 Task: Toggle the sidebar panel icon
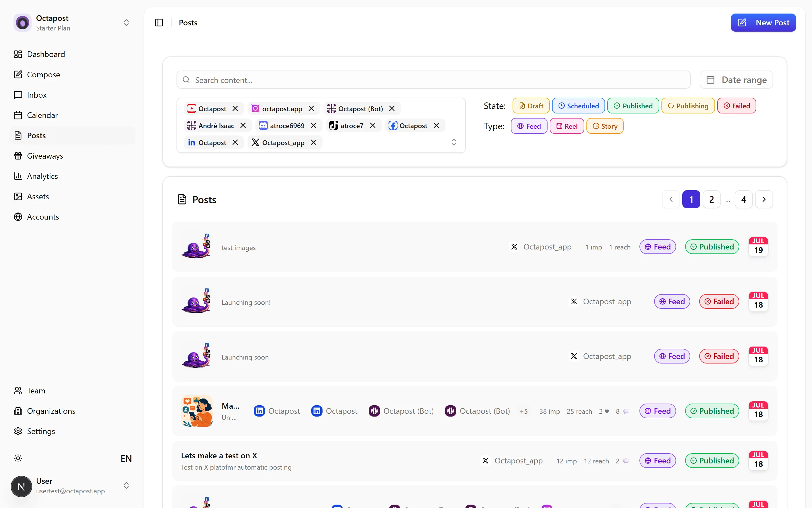coord(159,23)
